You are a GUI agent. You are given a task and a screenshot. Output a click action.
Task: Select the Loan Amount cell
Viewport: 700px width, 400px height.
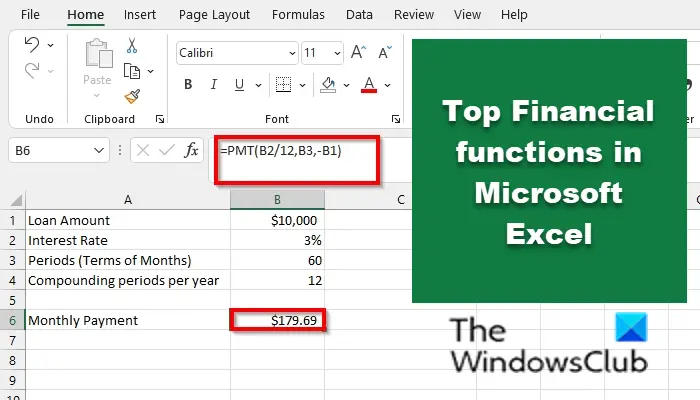point(128,220)
